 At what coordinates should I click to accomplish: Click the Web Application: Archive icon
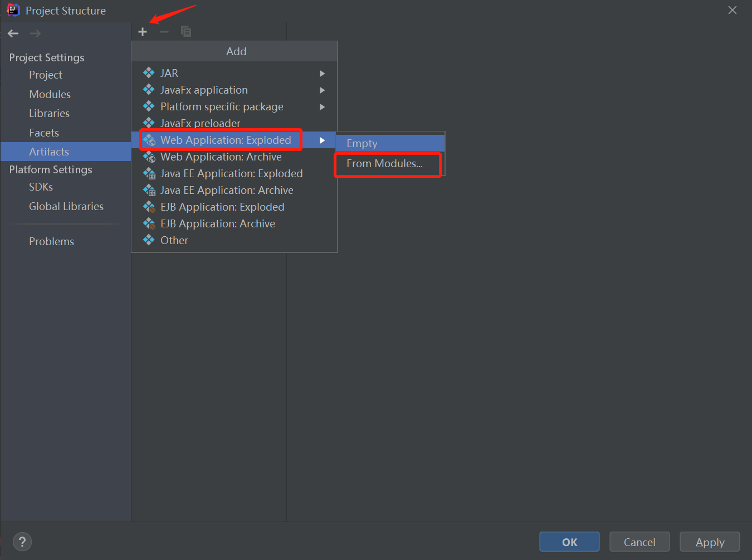point(149,157)
